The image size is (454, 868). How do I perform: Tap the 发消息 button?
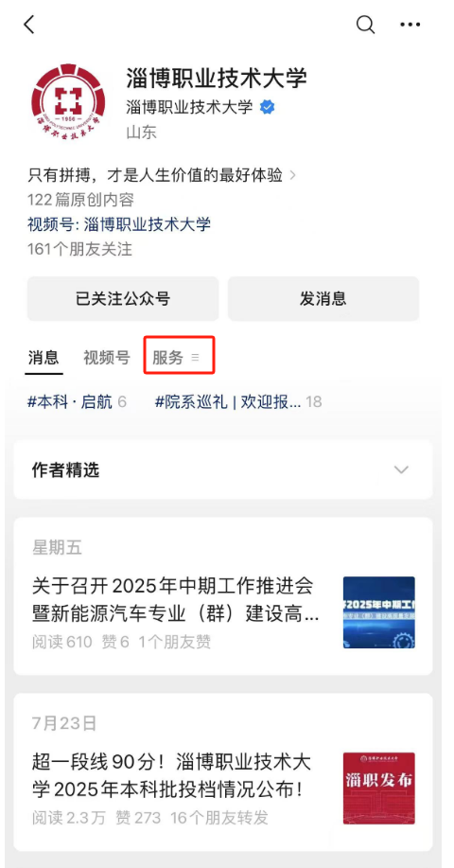coord(323,299)
